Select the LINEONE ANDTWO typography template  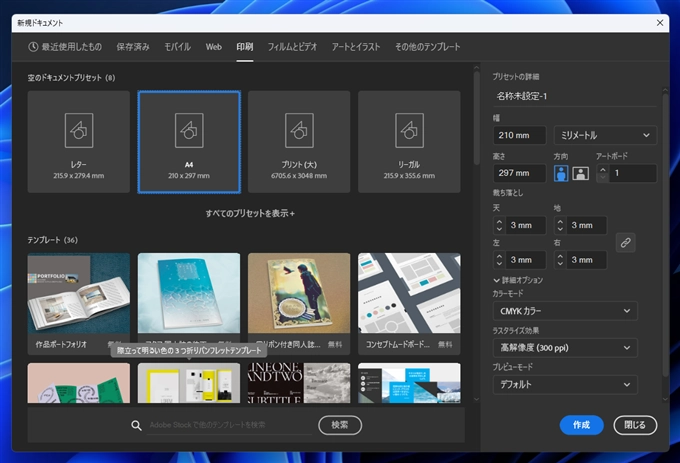(x=299, y=383)
